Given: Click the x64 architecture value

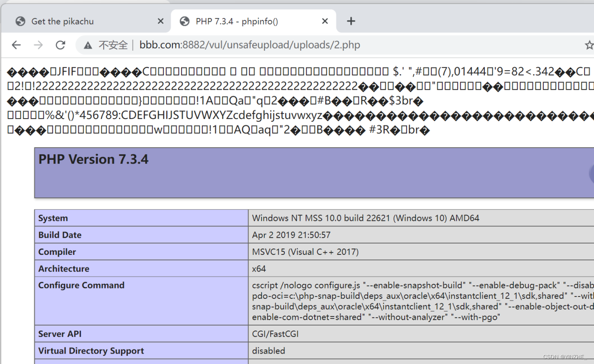Looking at the screenshot, I should click(x=259, y=268).
